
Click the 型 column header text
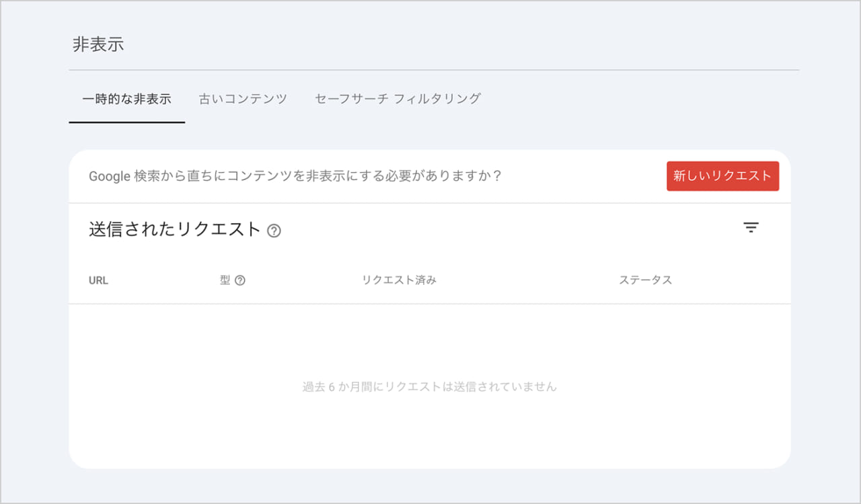pyautogui.click(x=225, y=280)
